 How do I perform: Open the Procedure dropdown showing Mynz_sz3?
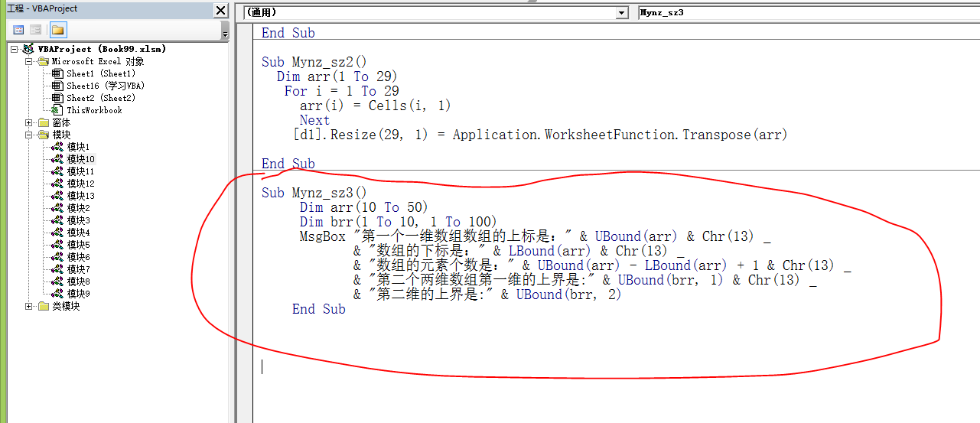[807, 13]
